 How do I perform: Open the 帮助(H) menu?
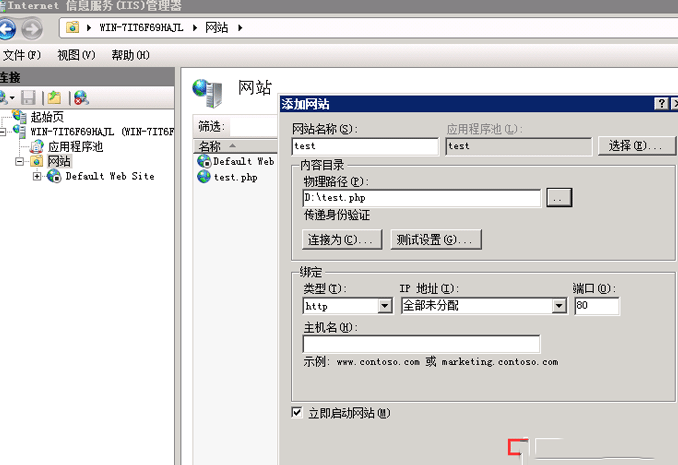click(130, 55)
